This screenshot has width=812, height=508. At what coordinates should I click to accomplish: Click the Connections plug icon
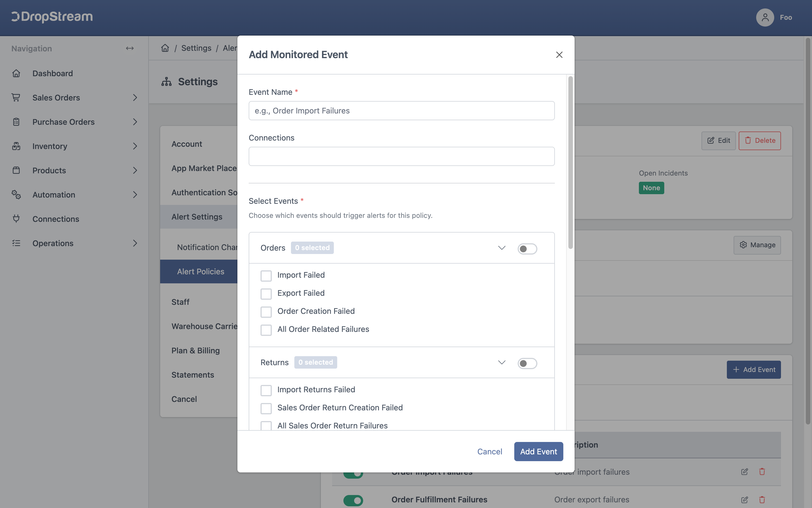16,219
